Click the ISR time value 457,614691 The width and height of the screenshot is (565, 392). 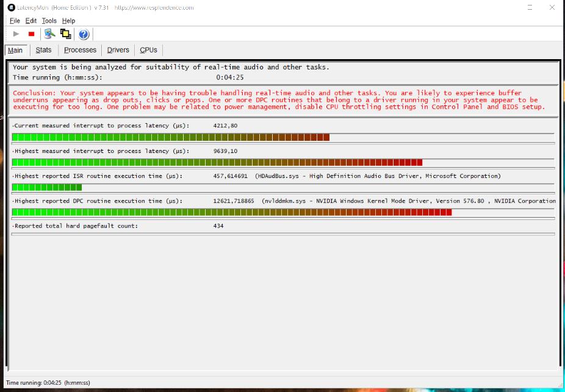tap(230, 176)
